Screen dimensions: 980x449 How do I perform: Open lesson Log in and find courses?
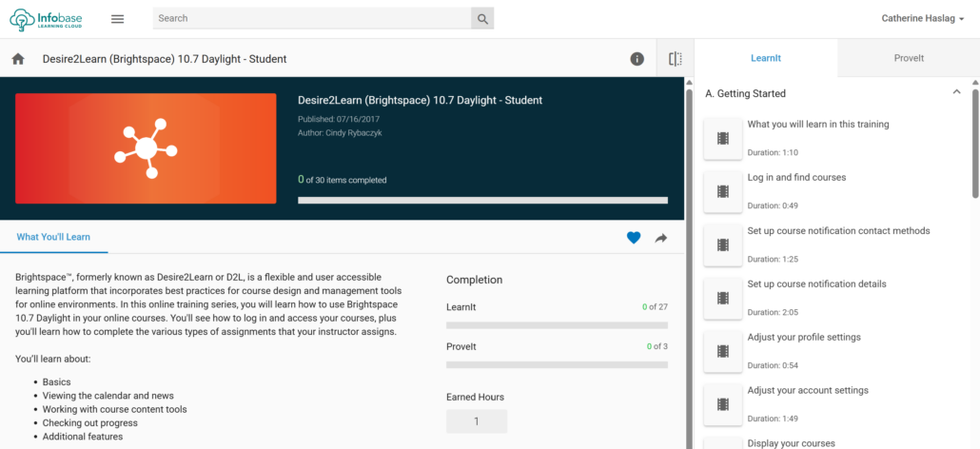click(796, 177)
